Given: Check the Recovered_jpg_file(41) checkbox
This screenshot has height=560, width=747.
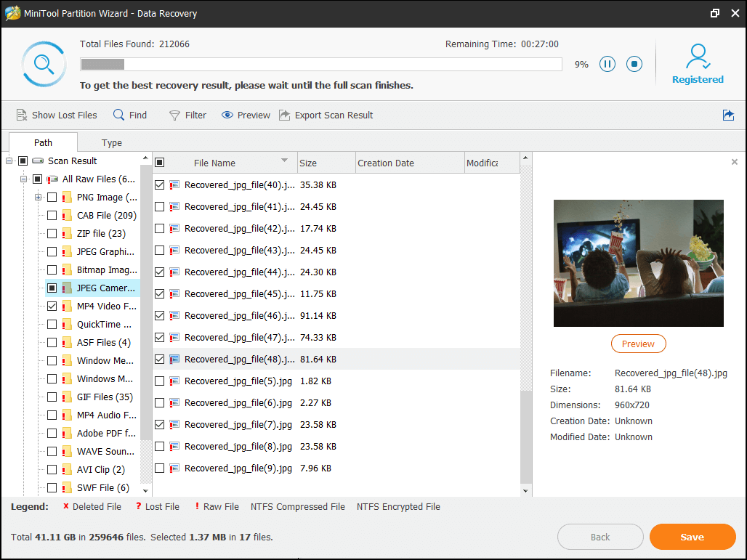Looking at the screenshot, I should pos(160,207).
